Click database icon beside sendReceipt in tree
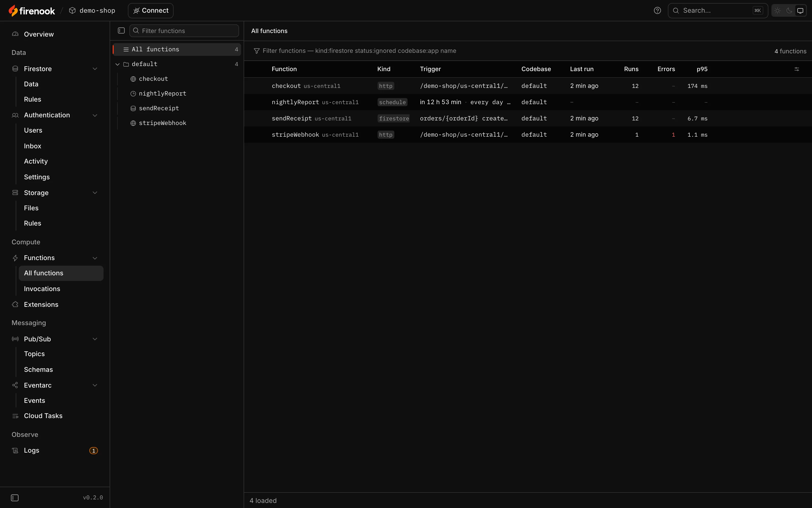This screenshot has width=812, height=508. coord(133,108)
